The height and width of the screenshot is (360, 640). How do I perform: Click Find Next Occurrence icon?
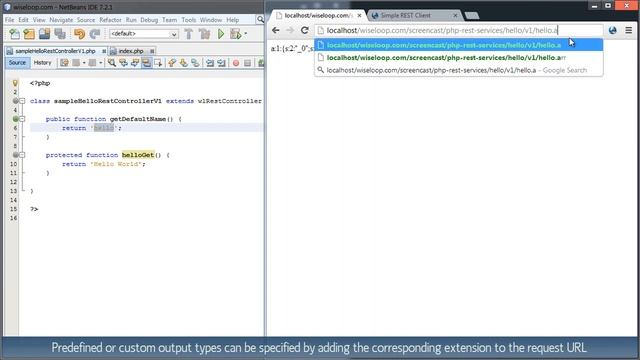135,63
